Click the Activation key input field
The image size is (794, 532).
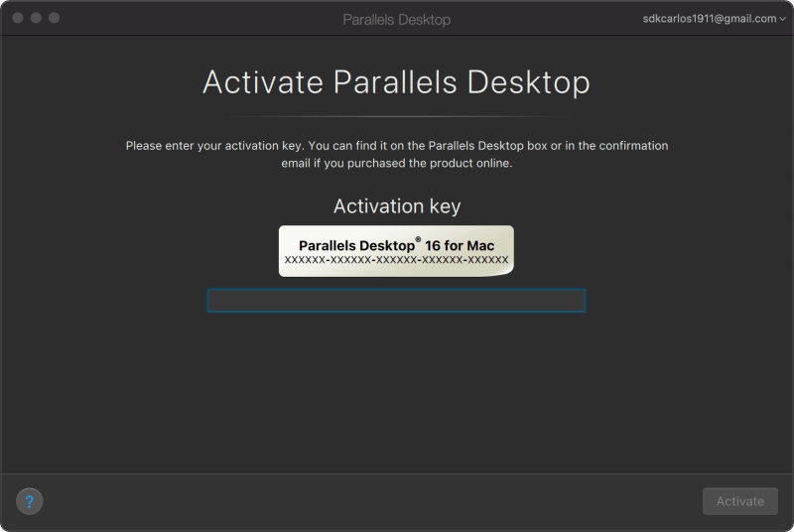[396, 301]
